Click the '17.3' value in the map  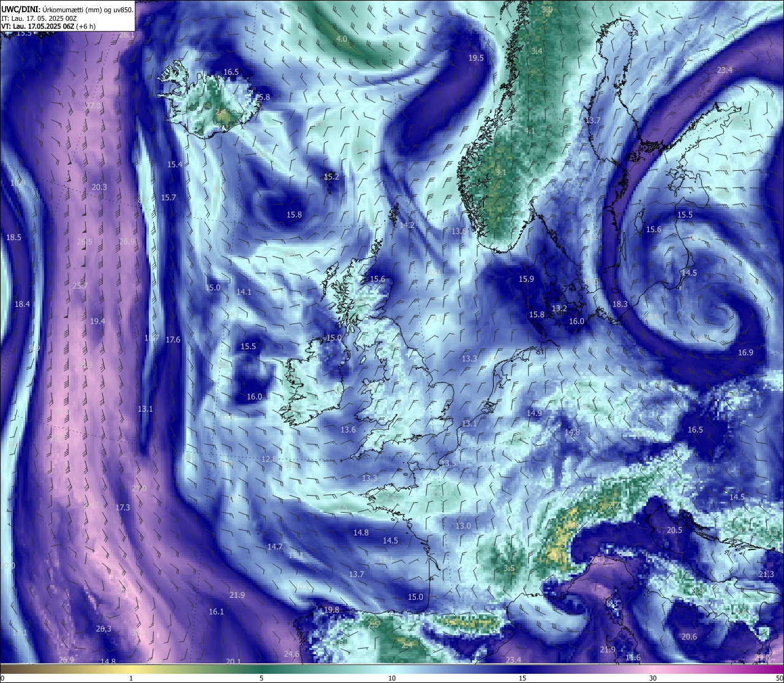point(123,507)
